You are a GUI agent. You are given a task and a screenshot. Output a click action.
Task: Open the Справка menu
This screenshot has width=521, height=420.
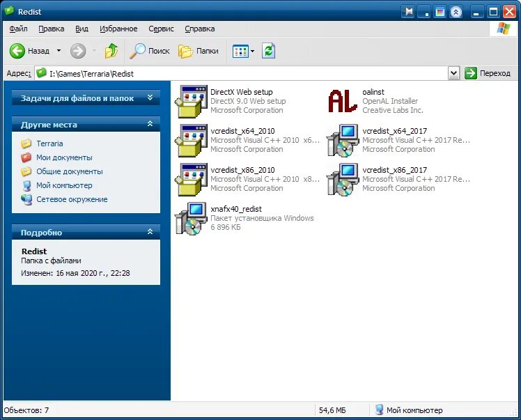[200, 29]
